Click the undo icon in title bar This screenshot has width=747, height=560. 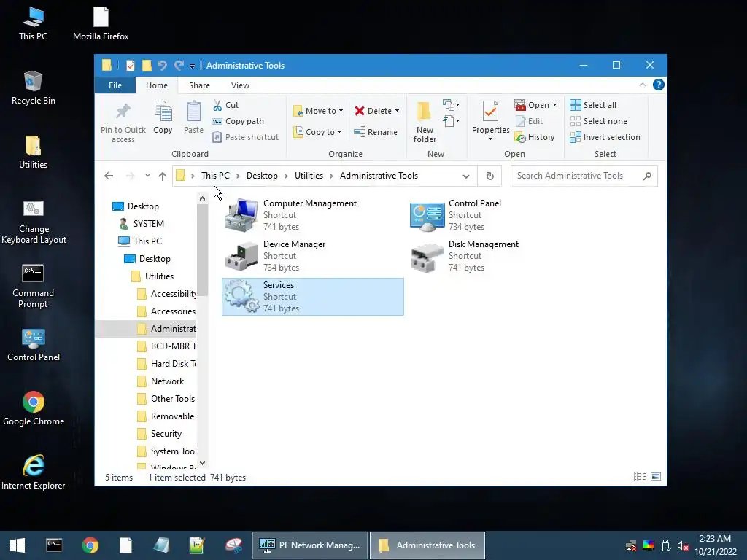(162, 65)
